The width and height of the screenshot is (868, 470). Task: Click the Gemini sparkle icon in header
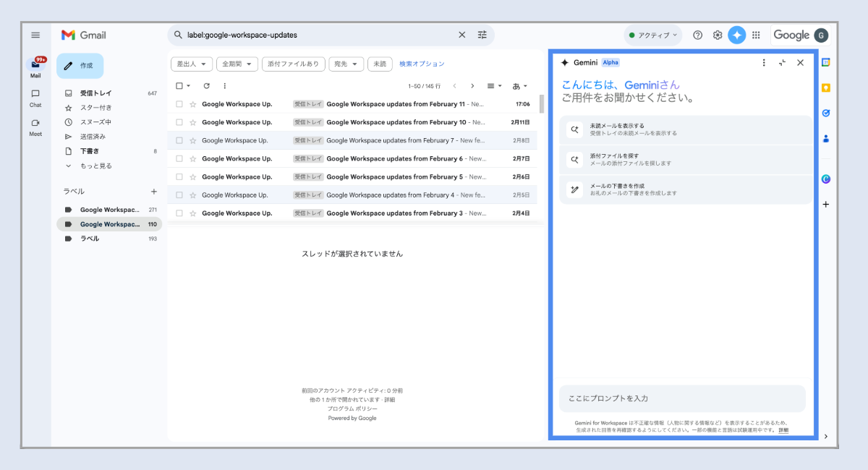point(736,35)
